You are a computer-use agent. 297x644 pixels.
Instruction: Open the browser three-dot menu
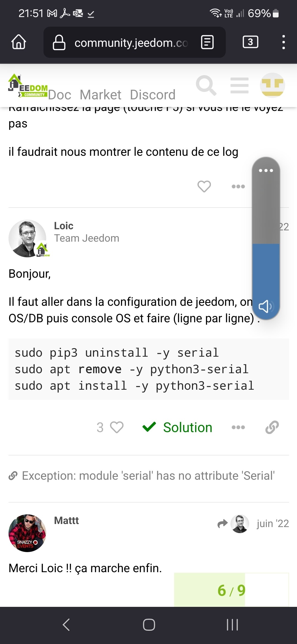pyautogui.click(x=283, y=42)
